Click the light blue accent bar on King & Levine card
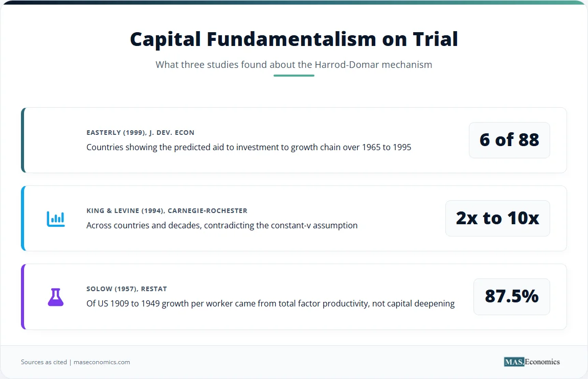Image resolution: width=588 pixels, height=379 pixels. tap(23, 218)
